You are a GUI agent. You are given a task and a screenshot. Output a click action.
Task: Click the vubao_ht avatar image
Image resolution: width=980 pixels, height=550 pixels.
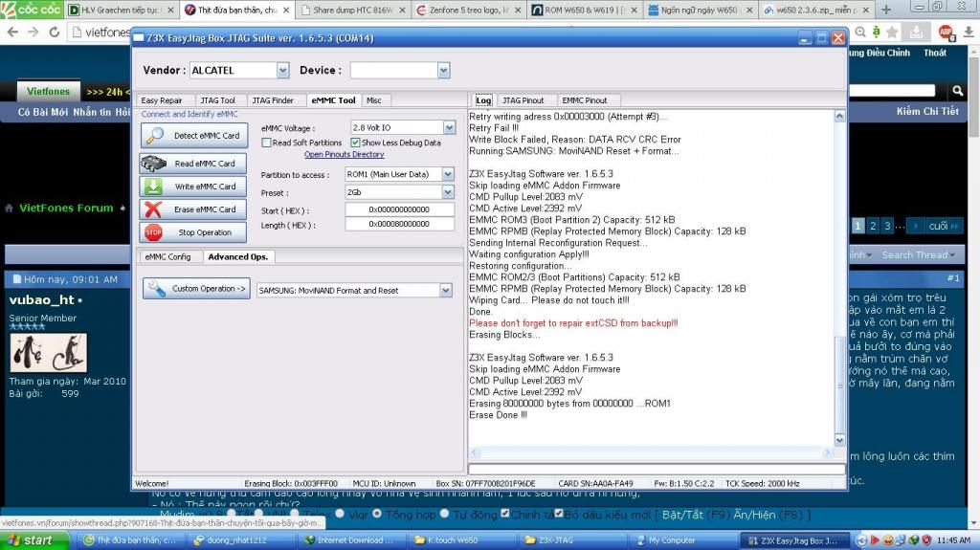[48, 353]
